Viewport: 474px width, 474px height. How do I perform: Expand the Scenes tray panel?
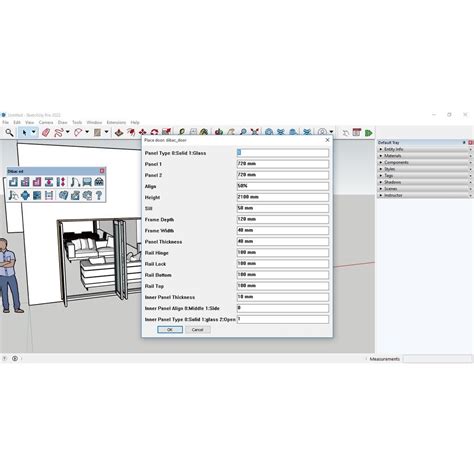425,189
